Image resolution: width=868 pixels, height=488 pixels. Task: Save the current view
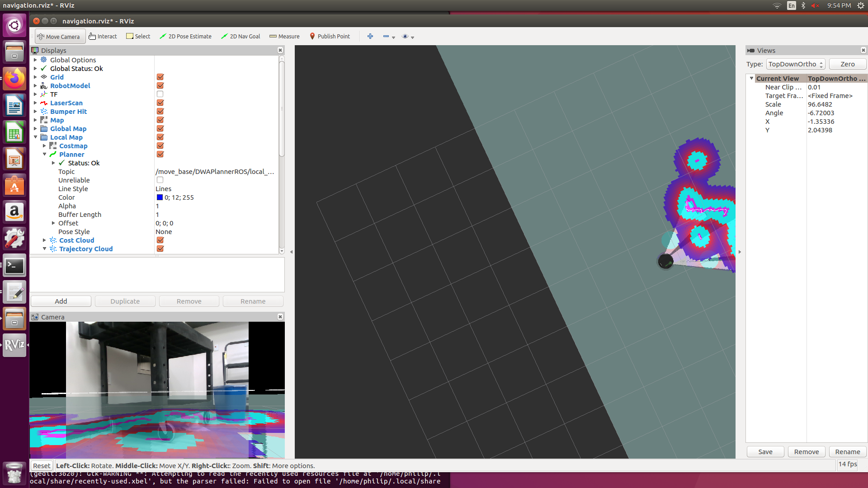765,452
